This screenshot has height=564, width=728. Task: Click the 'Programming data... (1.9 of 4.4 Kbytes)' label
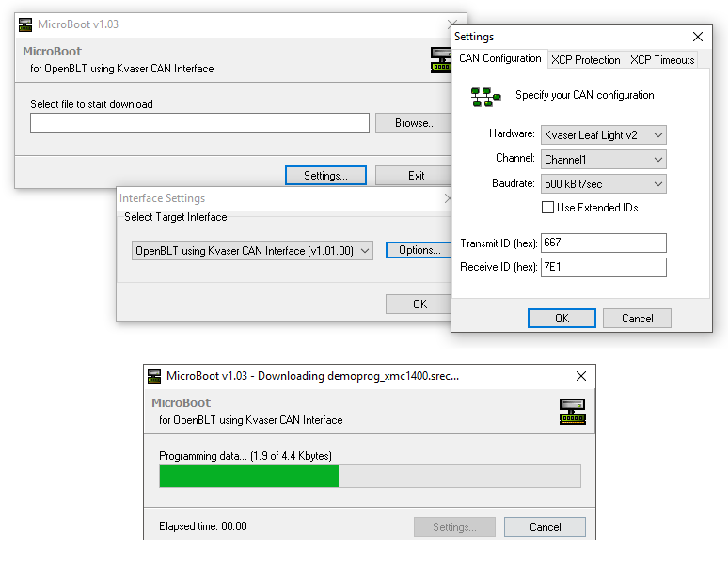point(245,456)
